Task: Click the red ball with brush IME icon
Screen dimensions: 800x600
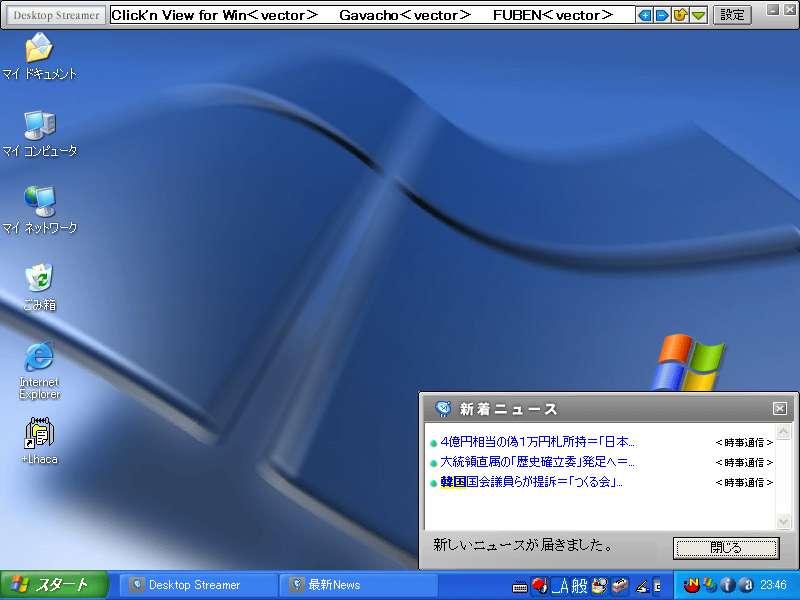Action: tap(539, 585)
